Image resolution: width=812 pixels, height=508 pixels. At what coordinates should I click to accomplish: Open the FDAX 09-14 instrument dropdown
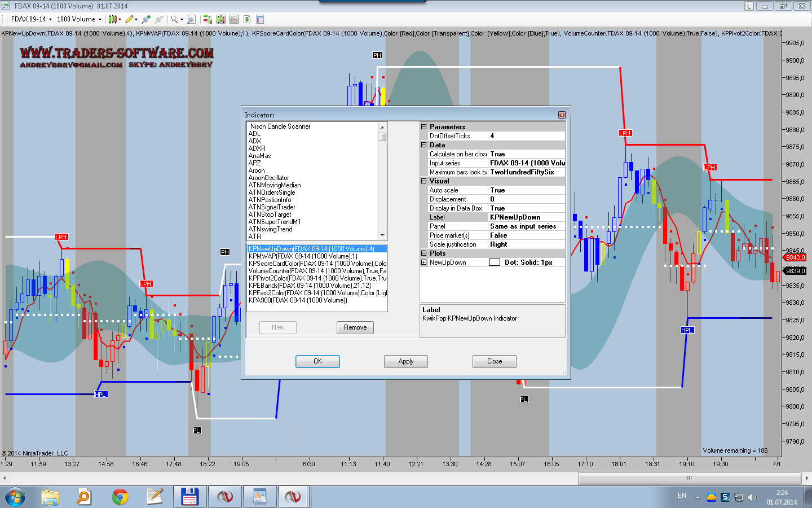pos(32,19)
